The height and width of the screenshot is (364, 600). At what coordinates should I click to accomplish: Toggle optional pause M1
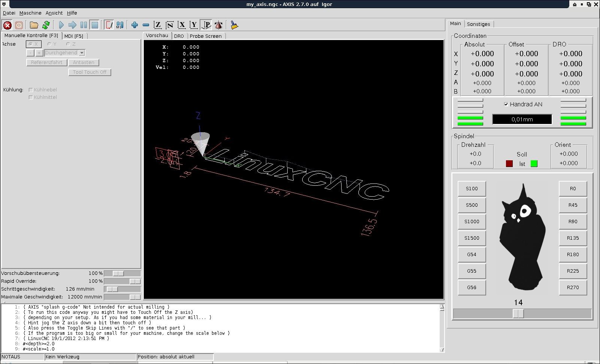(x=120, y=25)
